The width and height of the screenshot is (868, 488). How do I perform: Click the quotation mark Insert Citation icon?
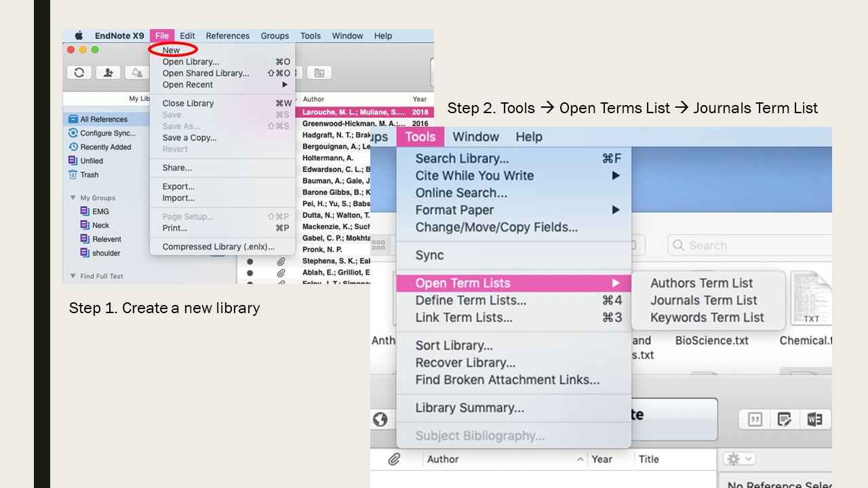pos(755,420)
